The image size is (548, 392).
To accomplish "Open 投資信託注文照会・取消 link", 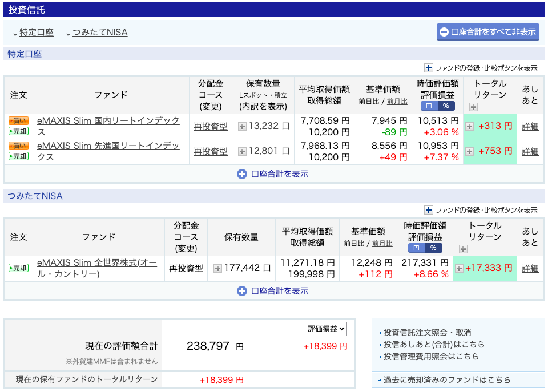I will tap(428, 333).
